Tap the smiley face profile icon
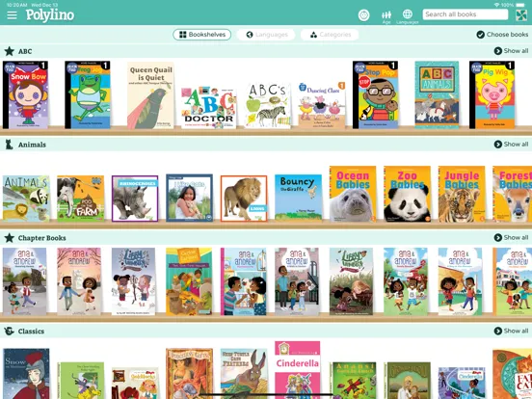This screenshot has height=399, width=532. click(363, 14)
